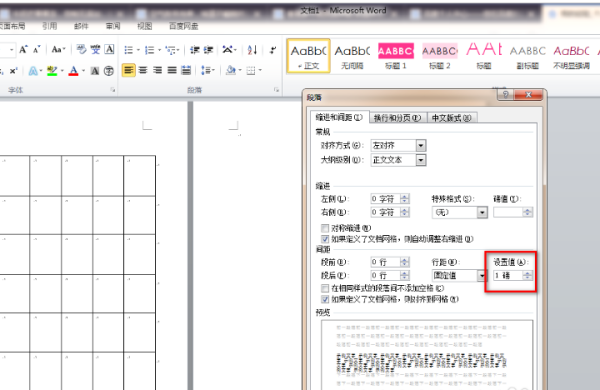Screen dimensions: 600x390
Task: Click the Justify alignment icon
Action: click(x=172, y=70)
